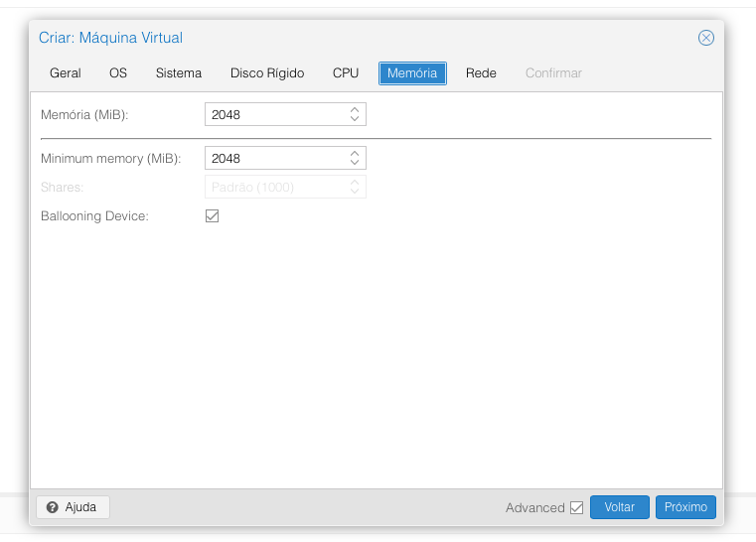Select the Memória tab
The height and width of the screenshot is (542, 756).
pyautogui.click(x=412, y=73)
